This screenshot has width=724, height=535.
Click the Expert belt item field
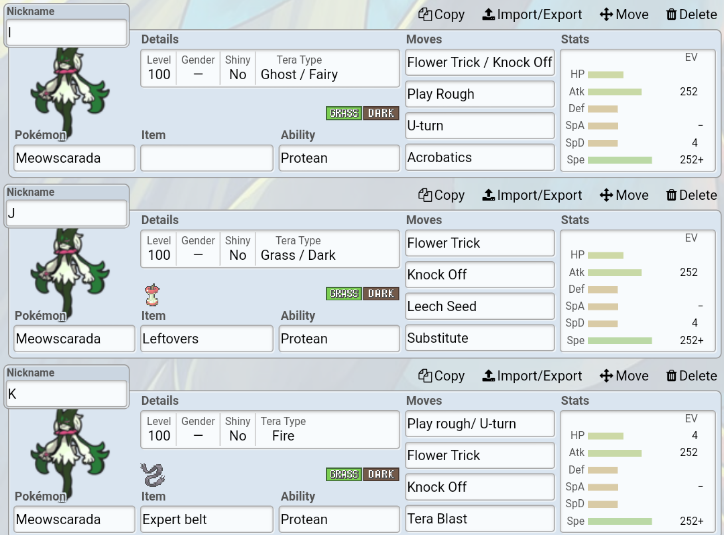click(207, 519)
